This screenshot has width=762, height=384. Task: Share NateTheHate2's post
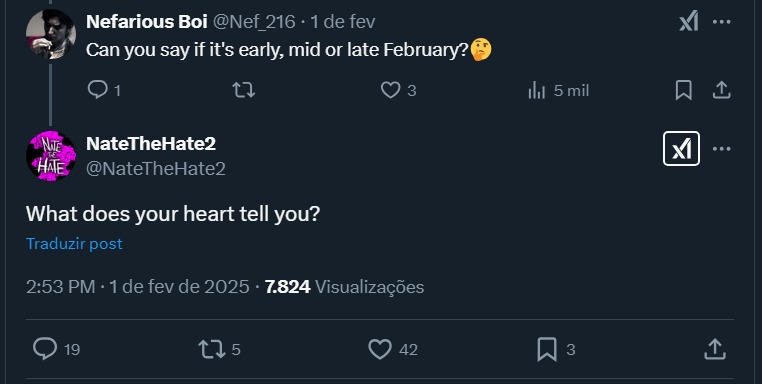715,349
